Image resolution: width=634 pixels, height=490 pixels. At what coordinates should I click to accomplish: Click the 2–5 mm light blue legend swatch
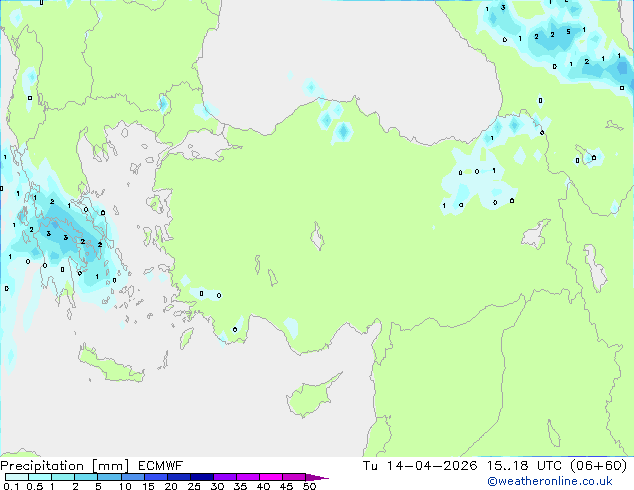click(x=86, y=477)
